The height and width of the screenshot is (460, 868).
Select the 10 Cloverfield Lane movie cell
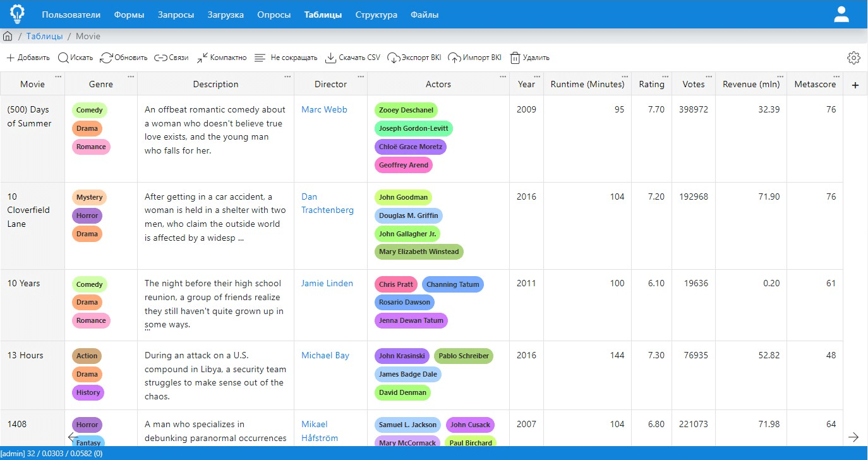point(32,226)
